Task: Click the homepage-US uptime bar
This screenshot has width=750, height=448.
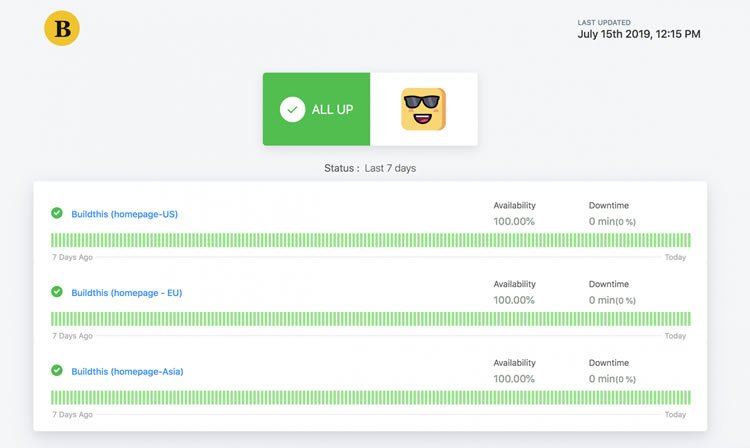Action: click(x=371, y=240)
